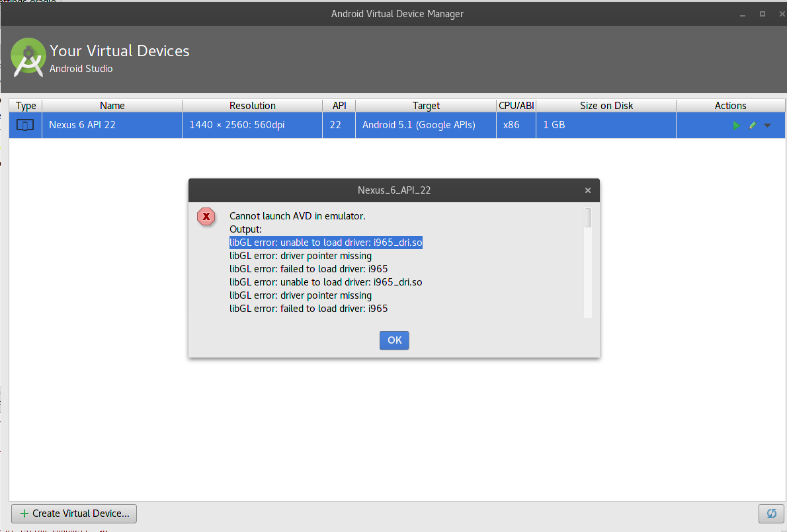Sort by the Resolution column header
787x532 pixels.
(x=253, y=105)
